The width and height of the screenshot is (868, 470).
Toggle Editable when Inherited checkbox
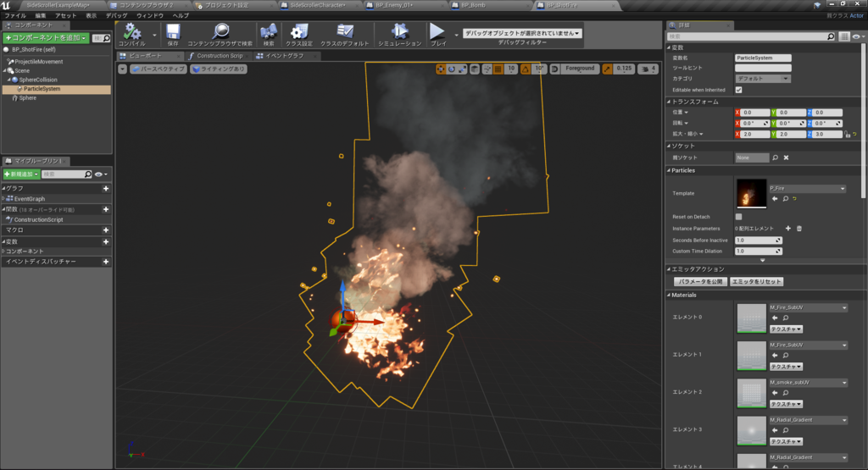click(x=738, y=90)
